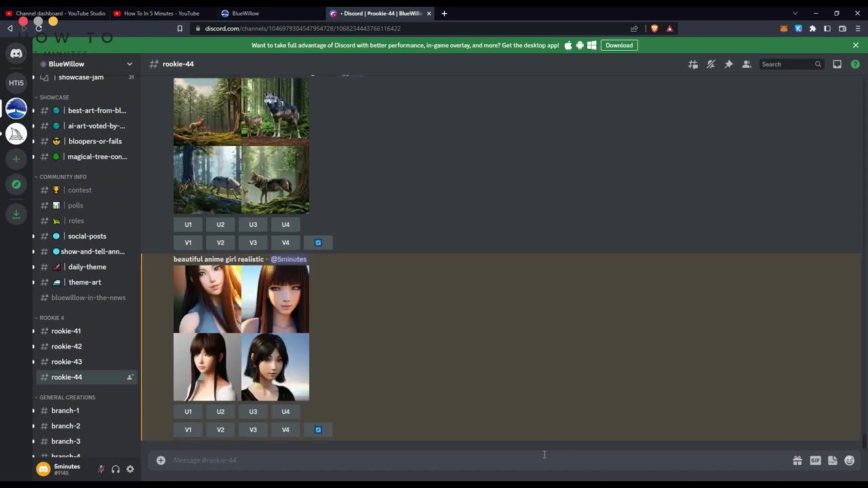Switch to How To In 5 Minutes tab
Image resolution: width=868 pixels, height=488 pixels.
[162, 13]
